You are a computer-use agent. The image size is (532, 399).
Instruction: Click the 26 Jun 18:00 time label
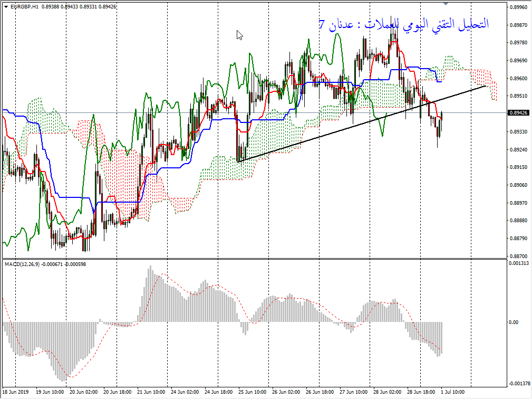[320, 392]
